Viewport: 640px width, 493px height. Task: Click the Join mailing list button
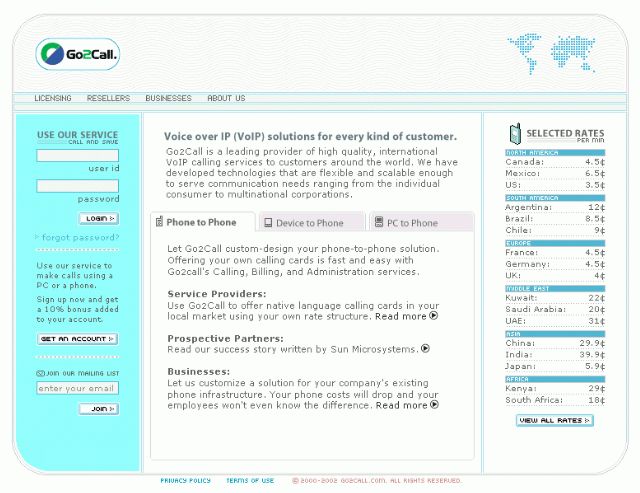click(99, 409)
